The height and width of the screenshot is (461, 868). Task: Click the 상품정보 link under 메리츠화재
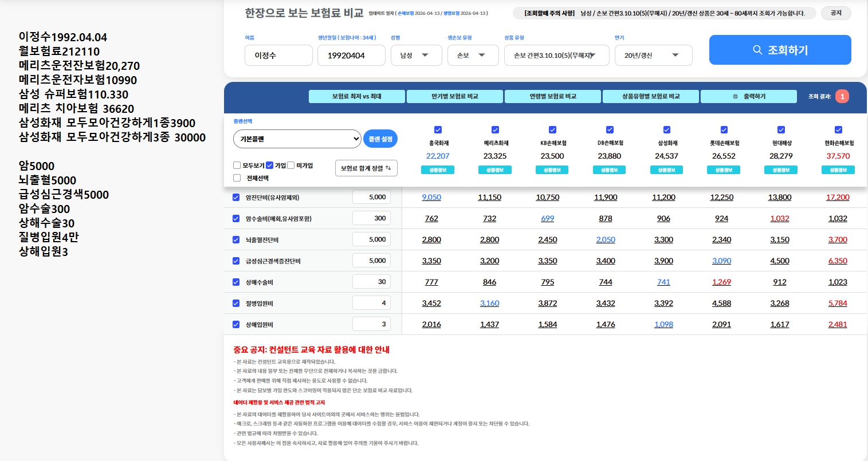point(494,170)
